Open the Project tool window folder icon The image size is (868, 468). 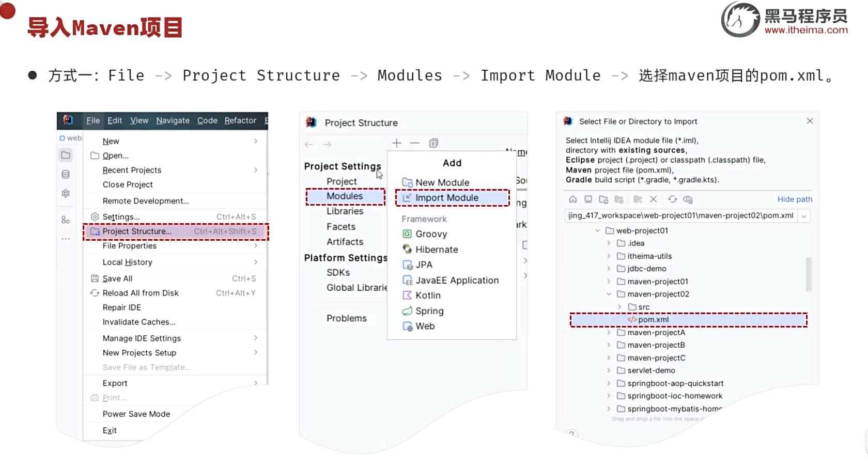tap(66, 155)
